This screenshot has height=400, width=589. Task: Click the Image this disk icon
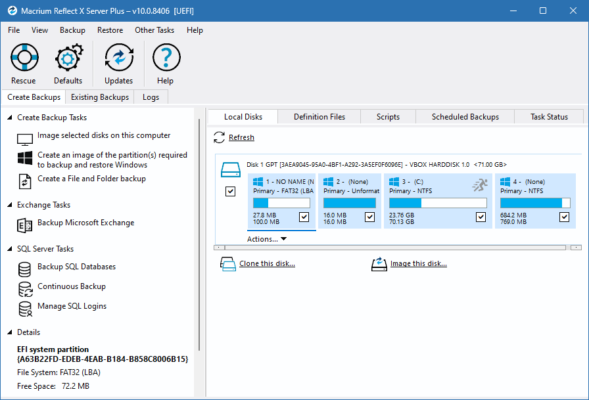(x=379, y=264)
